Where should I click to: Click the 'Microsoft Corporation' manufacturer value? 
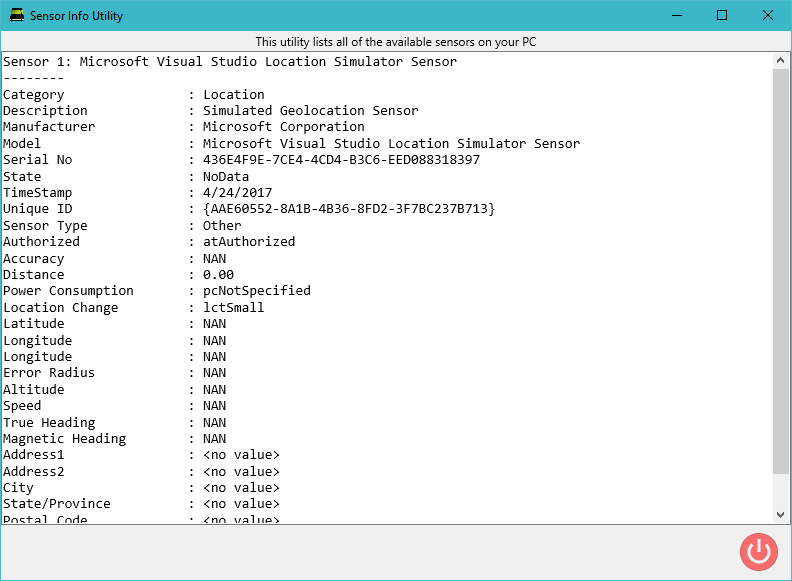pyautogui.click(x=283, y=127)
